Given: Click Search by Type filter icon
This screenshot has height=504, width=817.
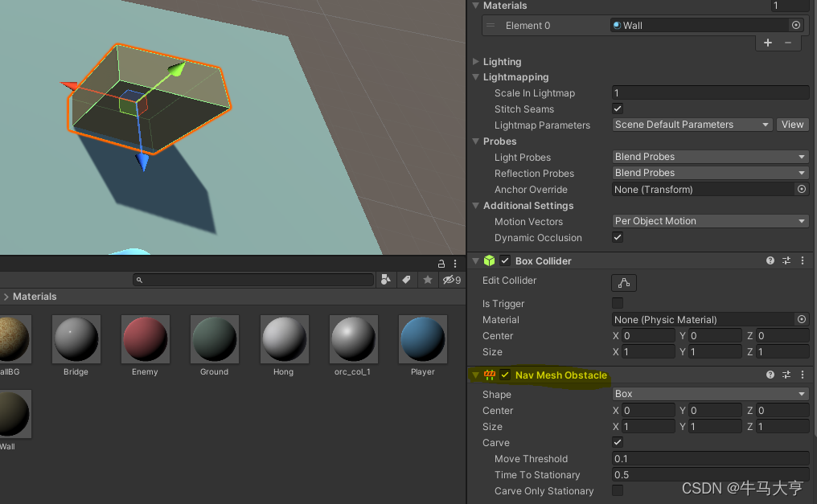Looking at the screenshot, I should 385,280.
